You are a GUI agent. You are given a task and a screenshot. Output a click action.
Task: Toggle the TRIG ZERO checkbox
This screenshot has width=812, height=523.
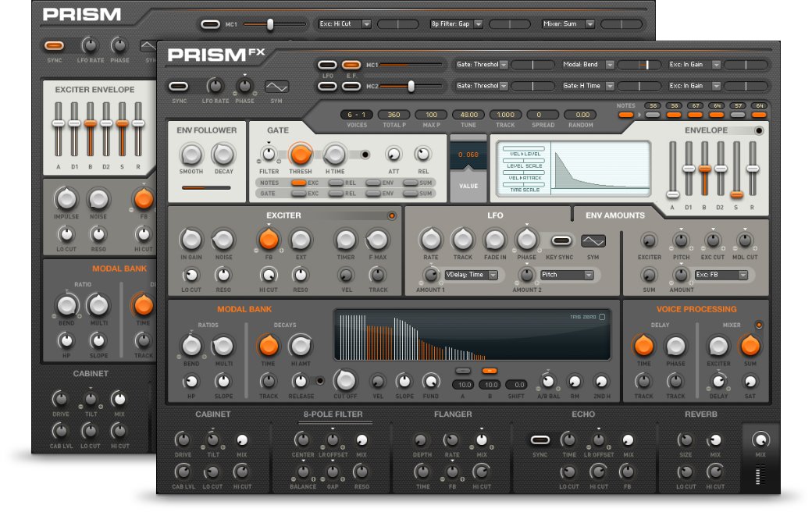[x=601, y=317]
